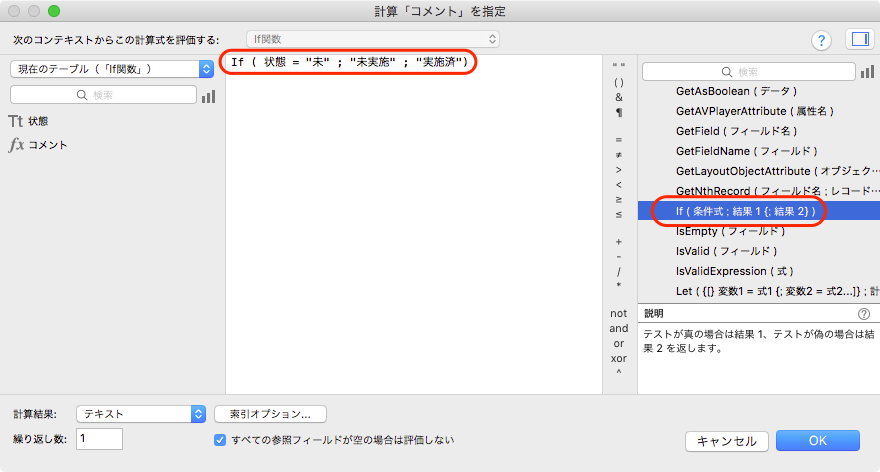Select the GetField function entry

pyautogui.click(x=736, y=131)
